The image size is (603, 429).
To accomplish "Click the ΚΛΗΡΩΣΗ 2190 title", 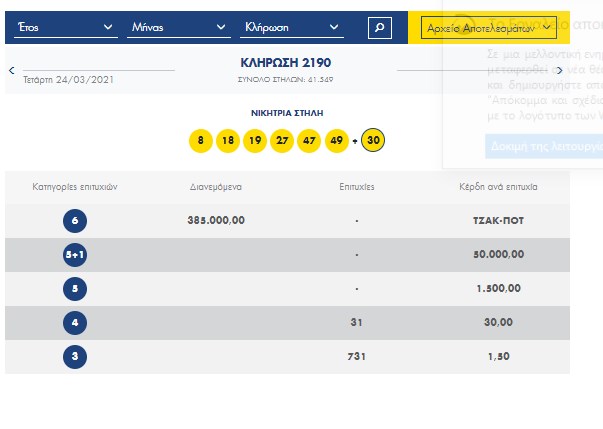I will [286, 62].
